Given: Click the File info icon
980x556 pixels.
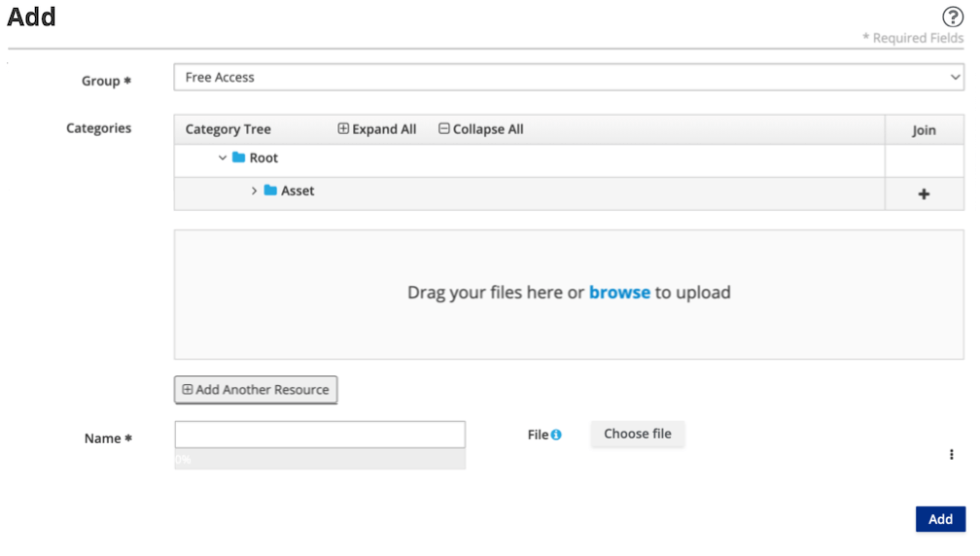Looking at the screenshot, I should coord(556,434).
